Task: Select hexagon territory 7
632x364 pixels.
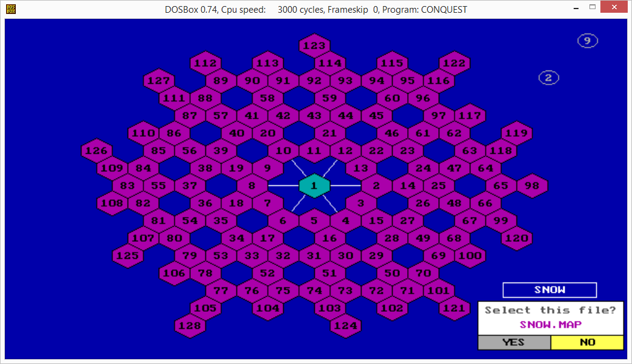Action: 267,203
